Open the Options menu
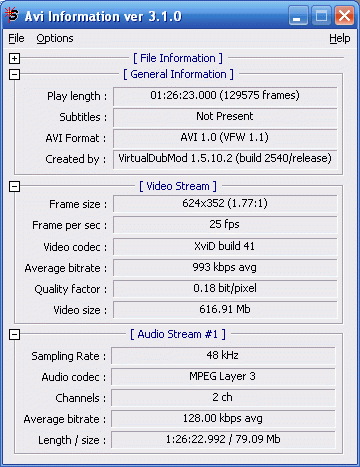 (x=55, y=38)
